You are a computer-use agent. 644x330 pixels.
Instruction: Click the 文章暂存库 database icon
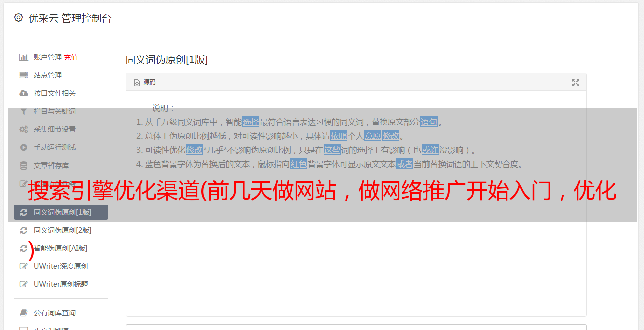pyautogui.click(x=23, y=166)
